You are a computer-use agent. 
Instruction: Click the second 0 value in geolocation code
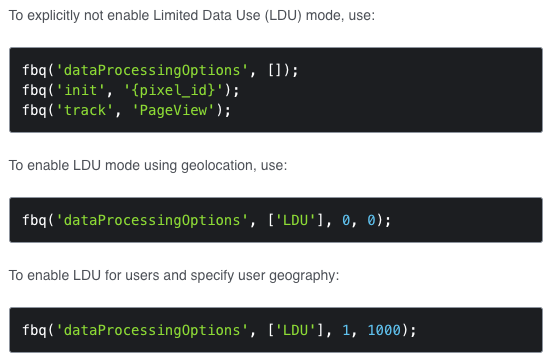click(x=371, y=220)
